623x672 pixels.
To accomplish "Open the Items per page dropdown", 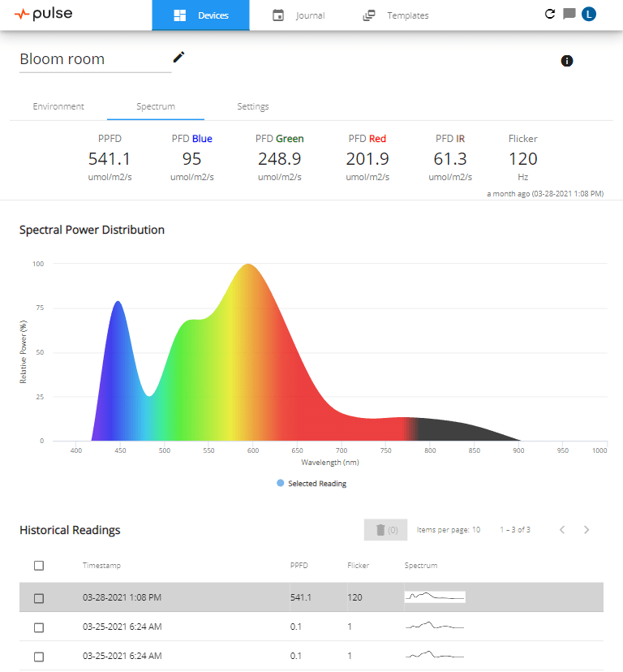I will [x=475, y=530].
